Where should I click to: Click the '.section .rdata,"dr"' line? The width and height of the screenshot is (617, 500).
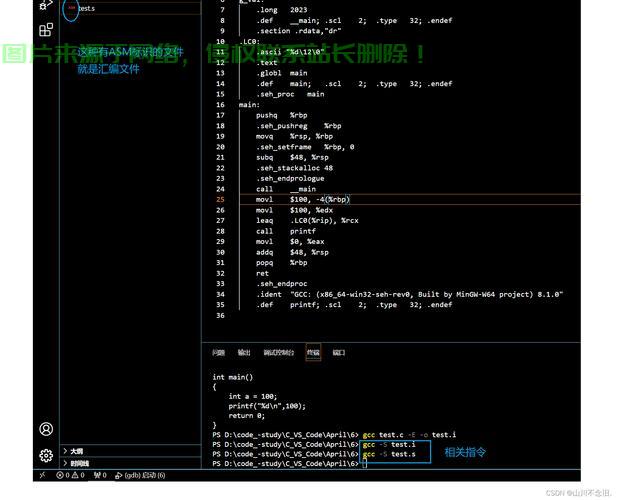298,31
